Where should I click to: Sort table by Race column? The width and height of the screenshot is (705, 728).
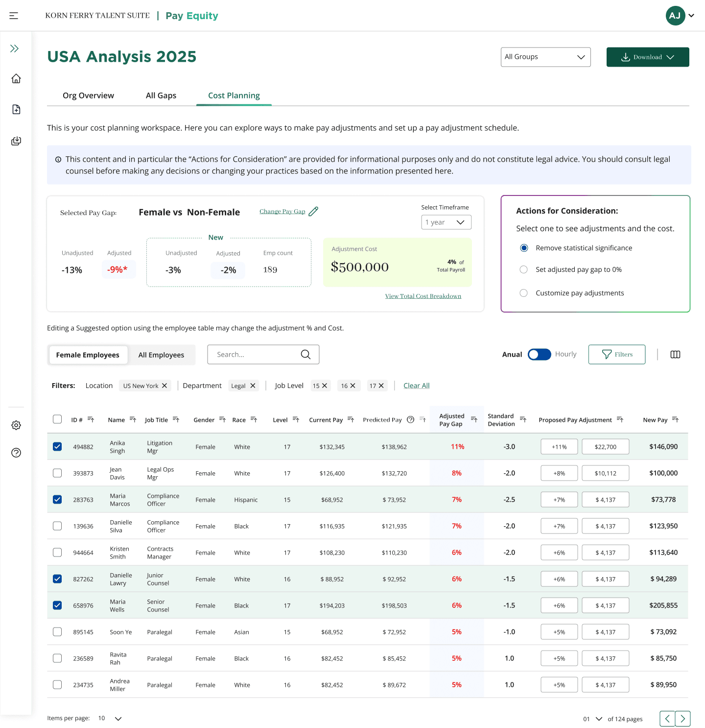coord(254,419)
